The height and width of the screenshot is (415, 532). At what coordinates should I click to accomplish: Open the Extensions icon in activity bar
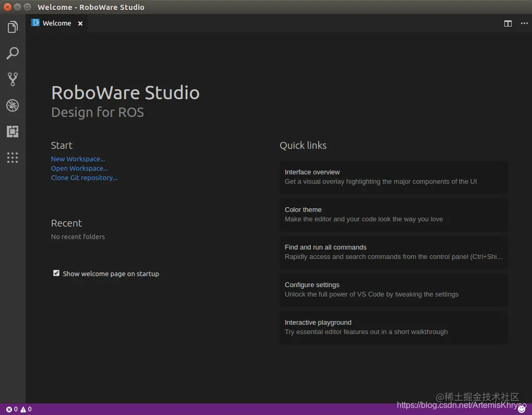pyautogui.click(x=13, y=132)
